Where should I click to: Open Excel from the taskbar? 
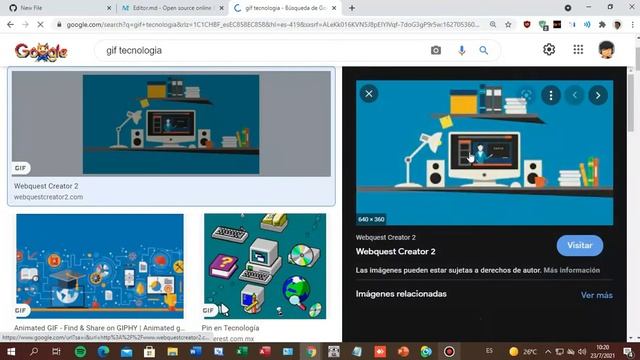pos(242,351)
